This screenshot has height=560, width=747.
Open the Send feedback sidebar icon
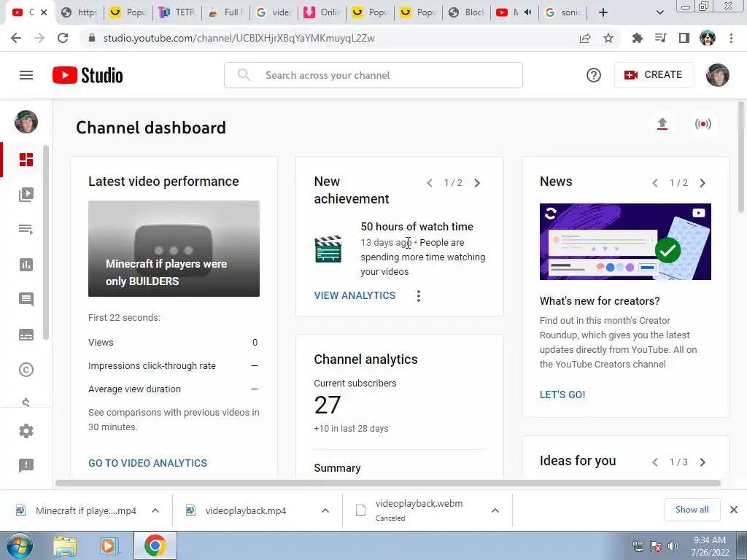(26, 465)
